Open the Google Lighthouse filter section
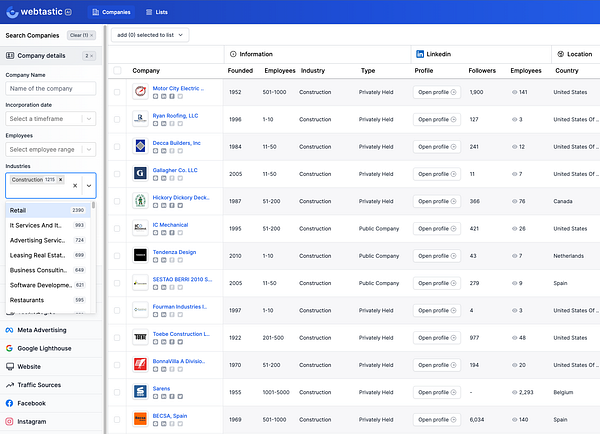 [42, 348]
